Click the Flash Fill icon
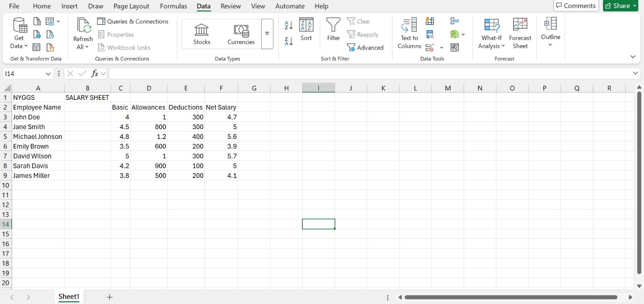Viewport: 644px width, 304px height. 430,21
